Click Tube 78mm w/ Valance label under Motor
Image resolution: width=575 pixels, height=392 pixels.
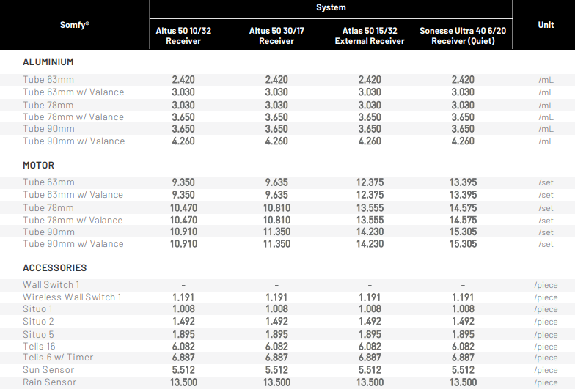coord(73,220)
